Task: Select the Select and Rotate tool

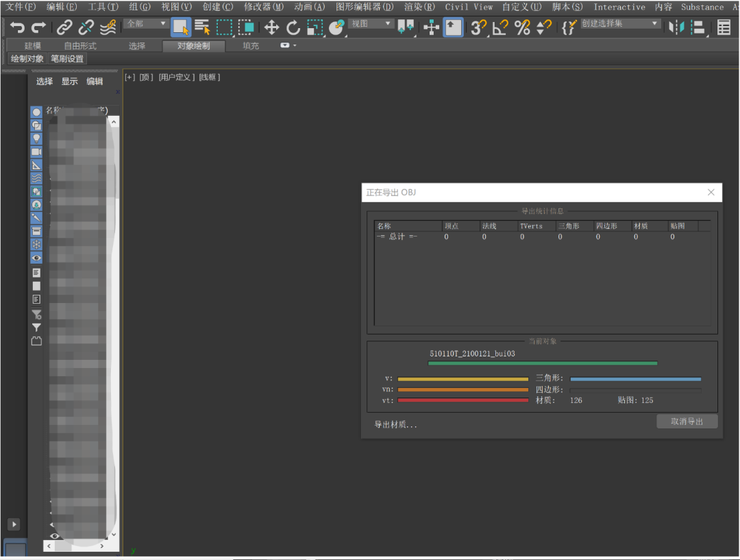Action: (x=293, y=27)
